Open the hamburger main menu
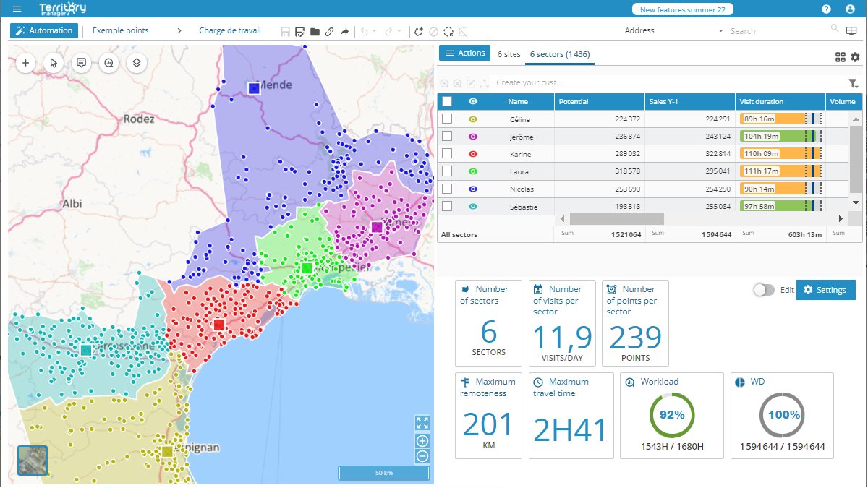Image resolution: width=868 pixels, height=488 pixels. tap(17, 9)
